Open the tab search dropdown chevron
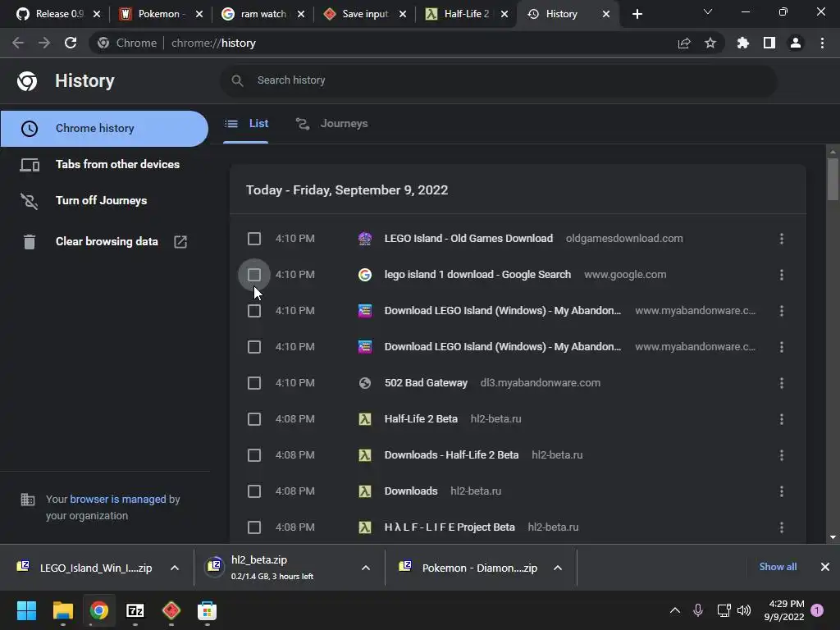 pos(708,11)
